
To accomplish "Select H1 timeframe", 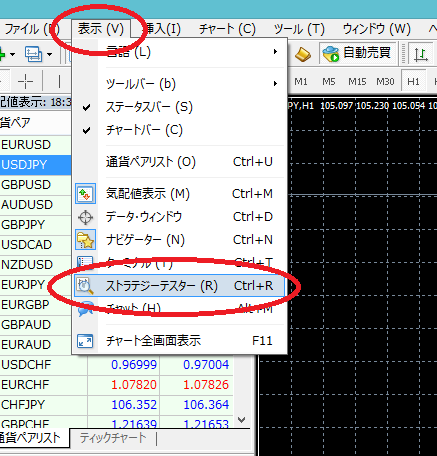I will pos(413,82).
